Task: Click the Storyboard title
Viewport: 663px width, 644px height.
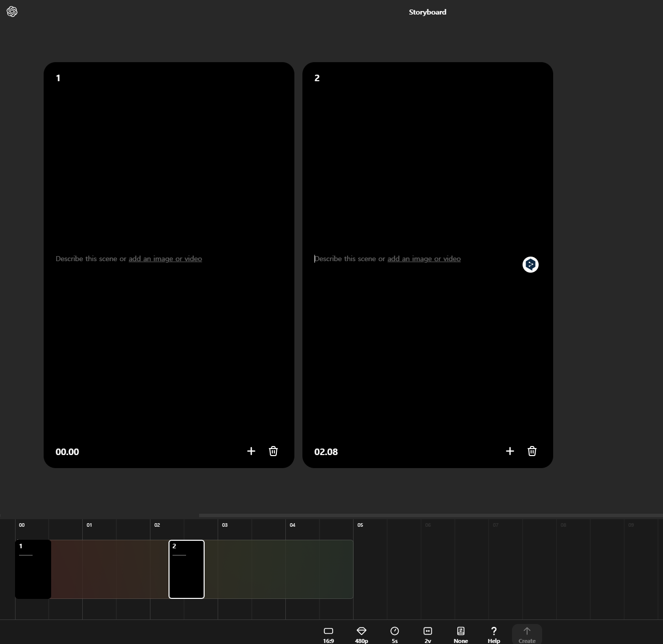Action: (x=427, y=12)
